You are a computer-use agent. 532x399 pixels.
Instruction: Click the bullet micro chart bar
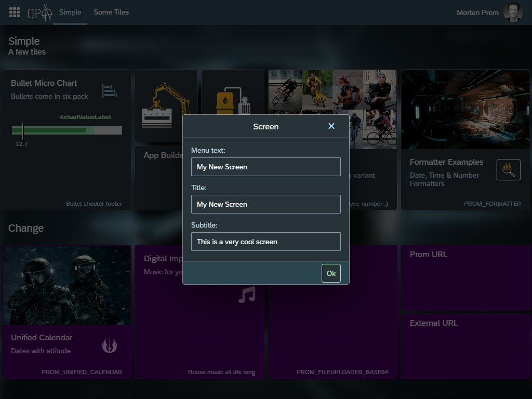(66, 130)
